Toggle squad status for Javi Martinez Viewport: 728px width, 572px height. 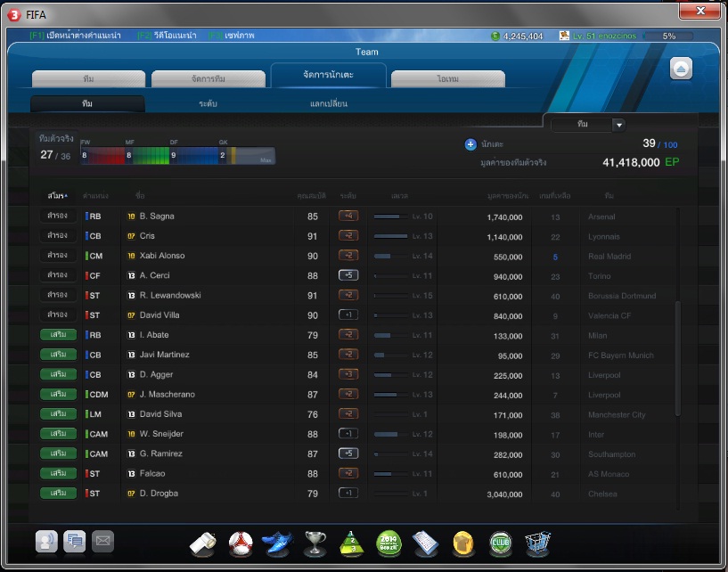(x=58, y=355)
